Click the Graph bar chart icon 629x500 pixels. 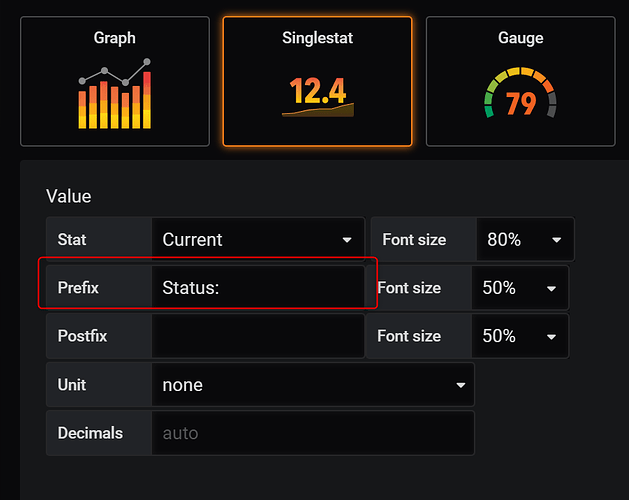click(116, 95)
